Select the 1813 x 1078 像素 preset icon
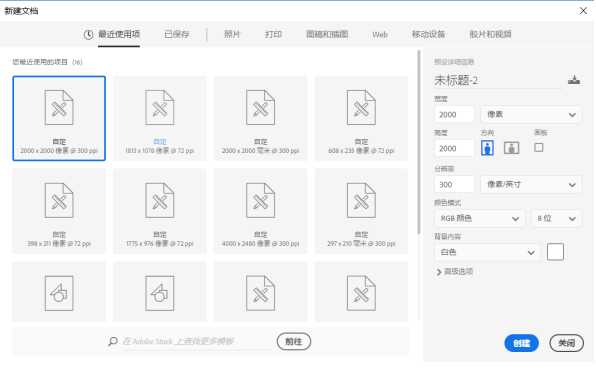The width and height of the screenshot is (596, 368). click(160, 108)
